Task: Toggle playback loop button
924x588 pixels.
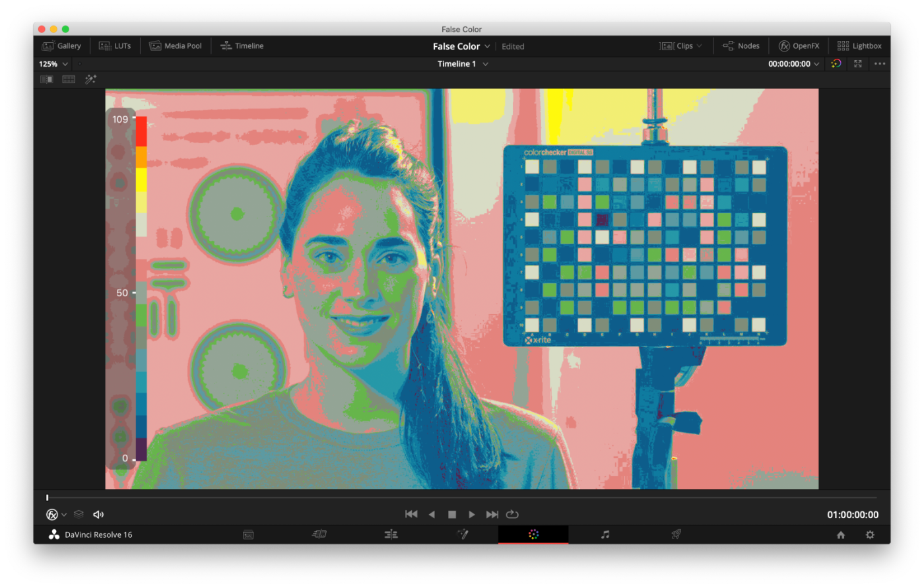Action: pyautogui.click(x=512, y=515)
